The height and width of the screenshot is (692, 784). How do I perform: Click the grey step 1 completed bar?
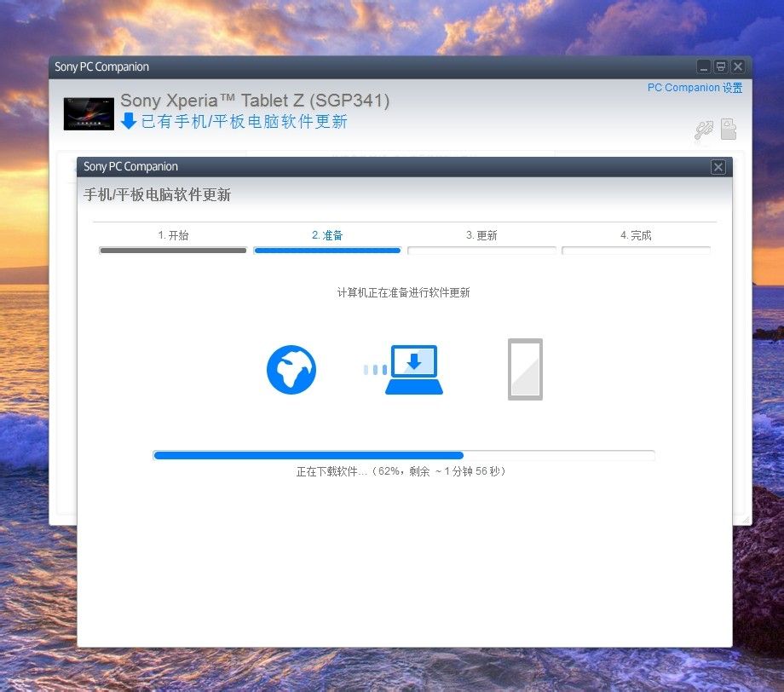point(173,251)
